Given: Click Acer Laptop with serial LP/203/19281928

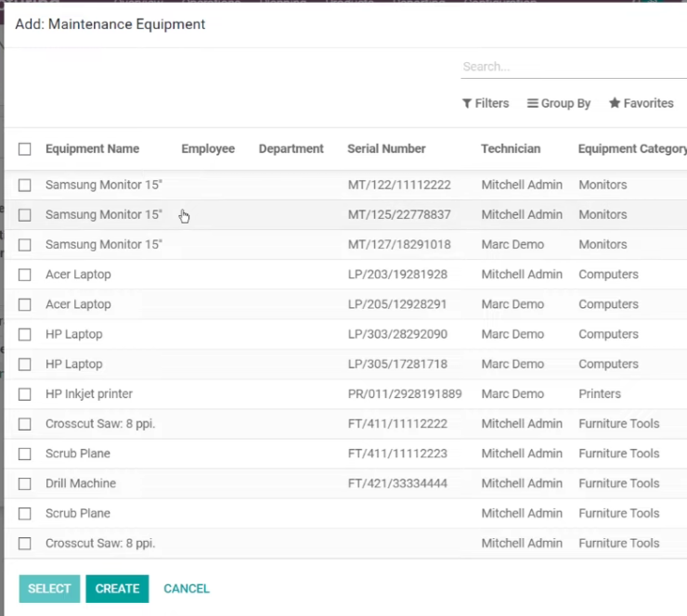Looking at the screenshot, I should (78, 275).
